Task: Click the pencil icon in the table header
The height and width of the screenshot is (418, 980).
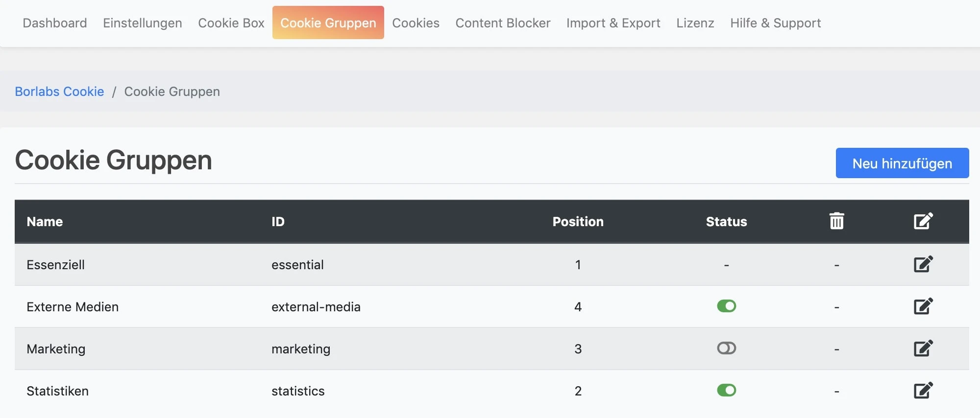Action: click(923, 221)
